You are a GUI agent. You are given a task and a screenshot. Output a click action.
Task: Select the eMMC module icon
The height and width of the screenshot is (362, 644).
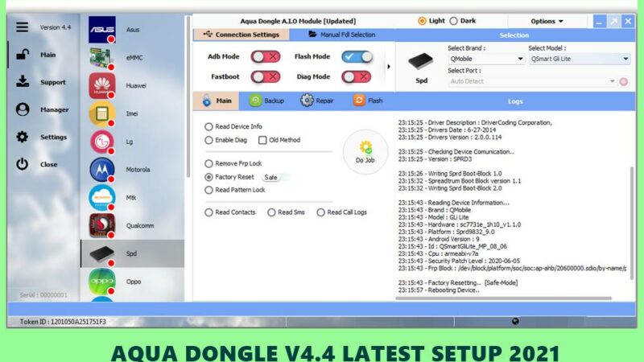point(102,57)
